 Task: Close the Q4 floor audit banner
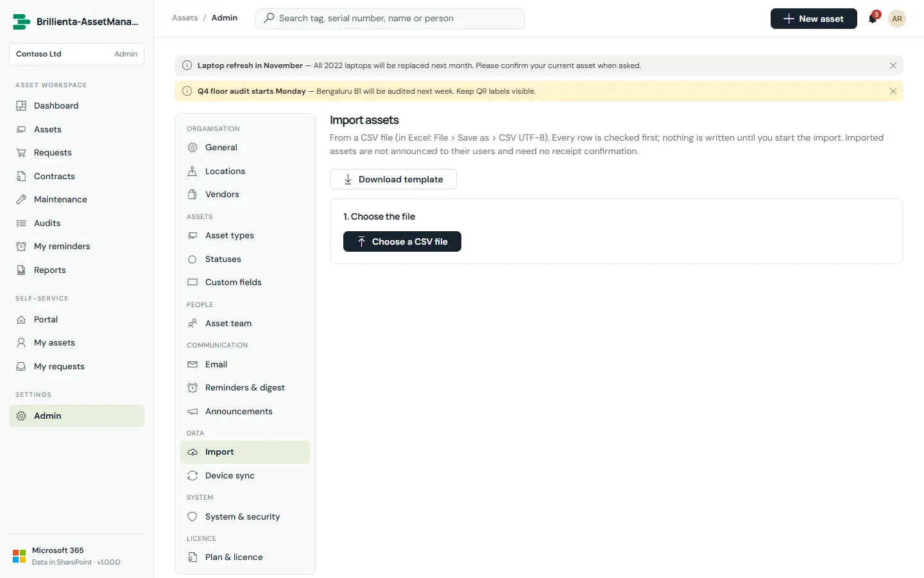893,91
